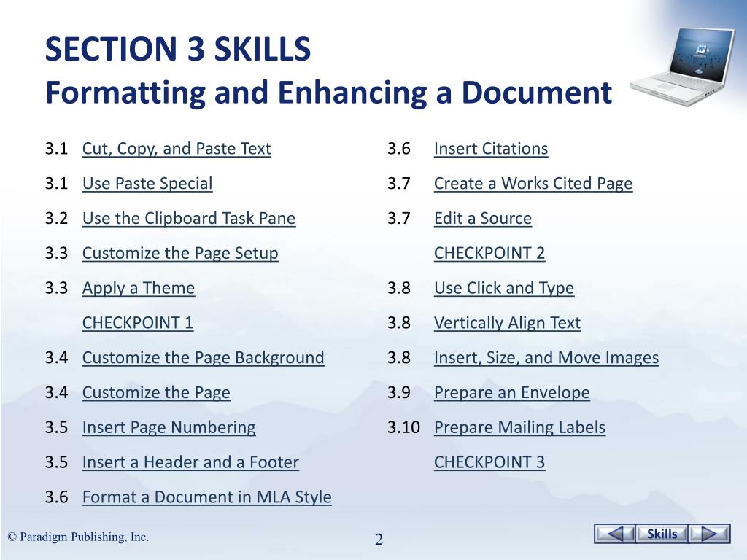Go to the previous slide arrow
The width and height of the screenshot is (747, 560).
[x=614, y=534]
